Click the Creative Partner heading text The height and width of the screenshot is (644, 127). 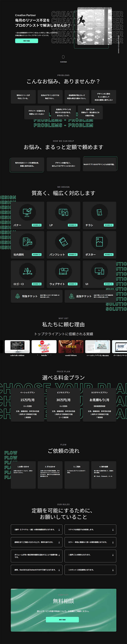25,15
